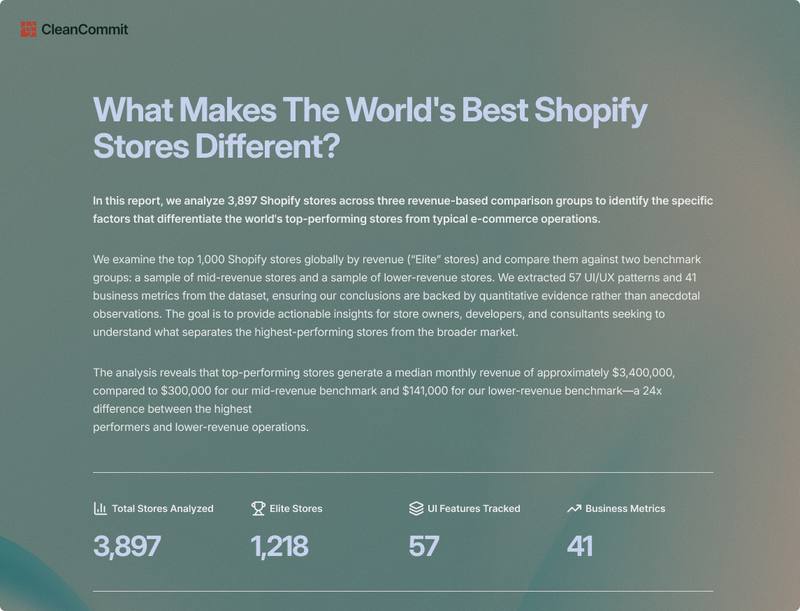Screen dimensions: 800x611
Task: Click the paragraph starting 'The analysis reveals'
Action: 380,400
